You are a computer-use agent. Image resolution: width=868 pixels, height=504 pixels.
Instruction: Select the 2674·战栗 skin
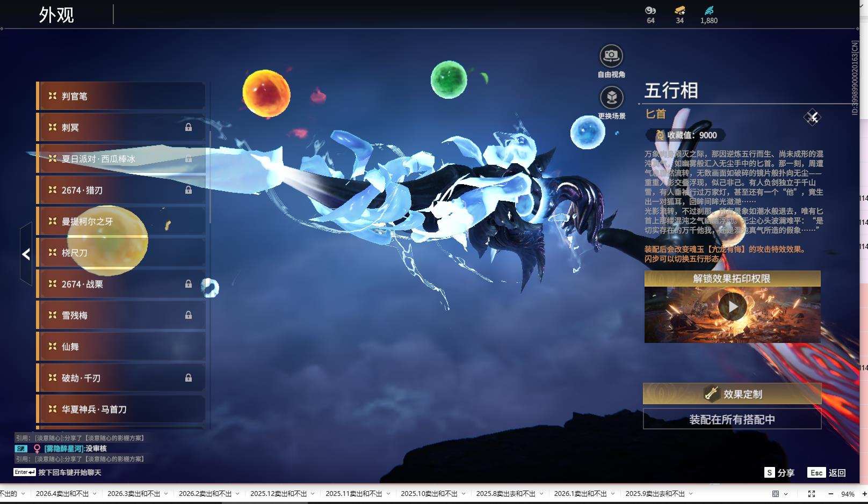tap(121, 284)
